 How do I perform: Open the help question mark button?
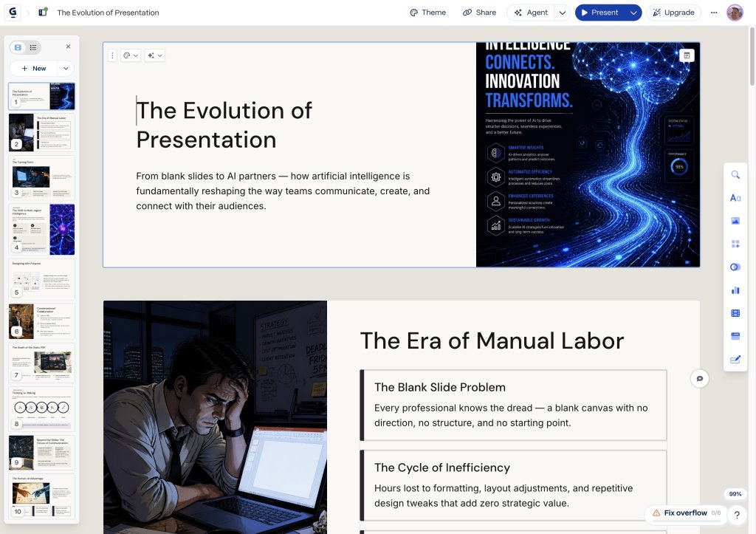[737, 515]
